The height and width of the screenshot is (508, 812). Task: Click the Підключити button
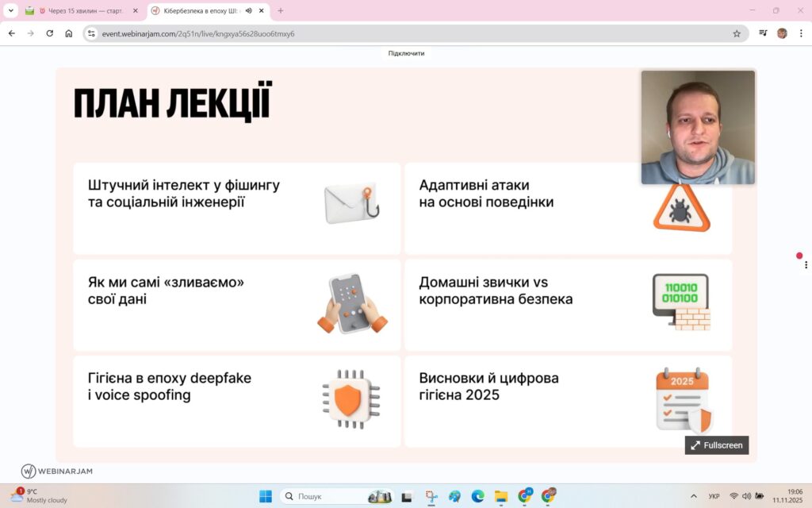click(x=406, y=53)
